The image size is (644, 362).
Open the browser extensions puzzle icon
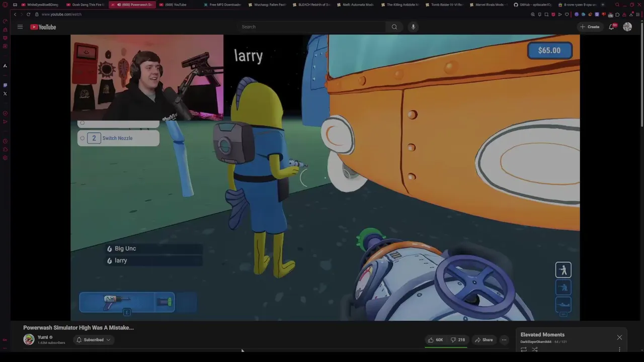[x=617, y=15]
